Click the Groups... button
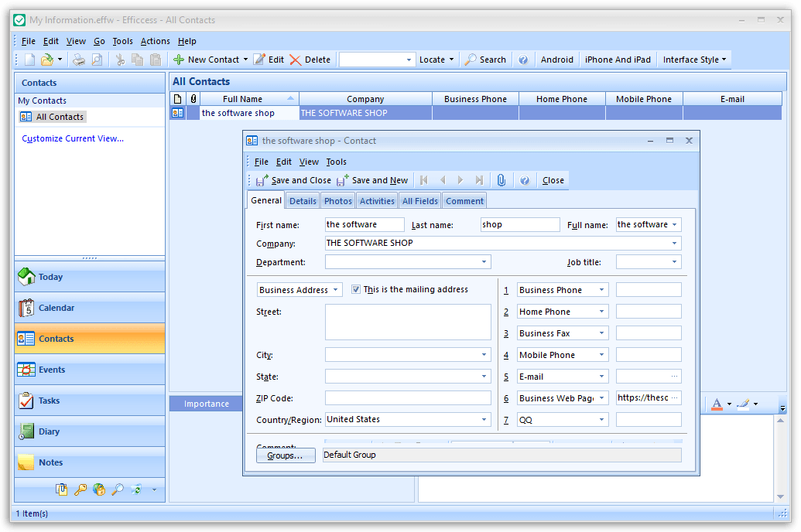Screen dimensions: 801x532 [x=285, y=455]
